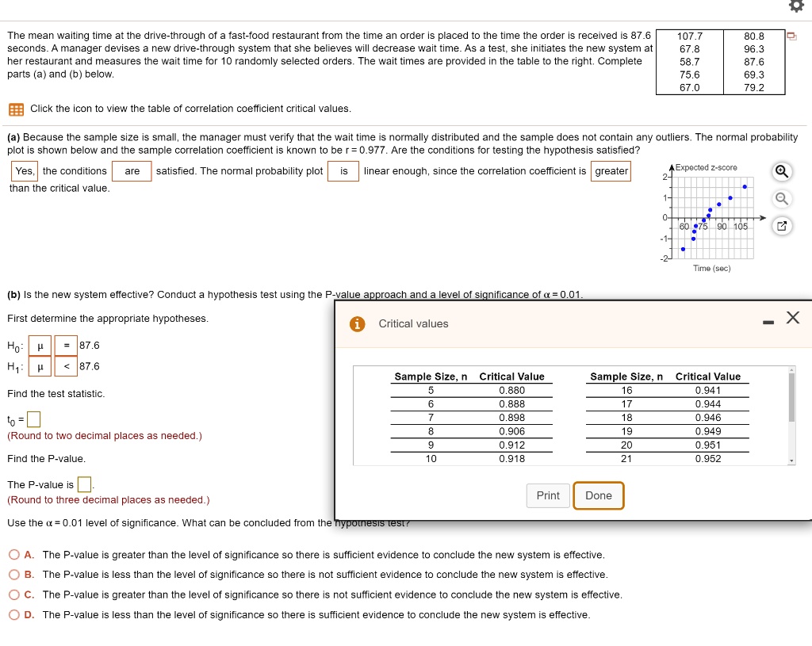Click the P-value input box
812x646 pixels.
[84, 485]
